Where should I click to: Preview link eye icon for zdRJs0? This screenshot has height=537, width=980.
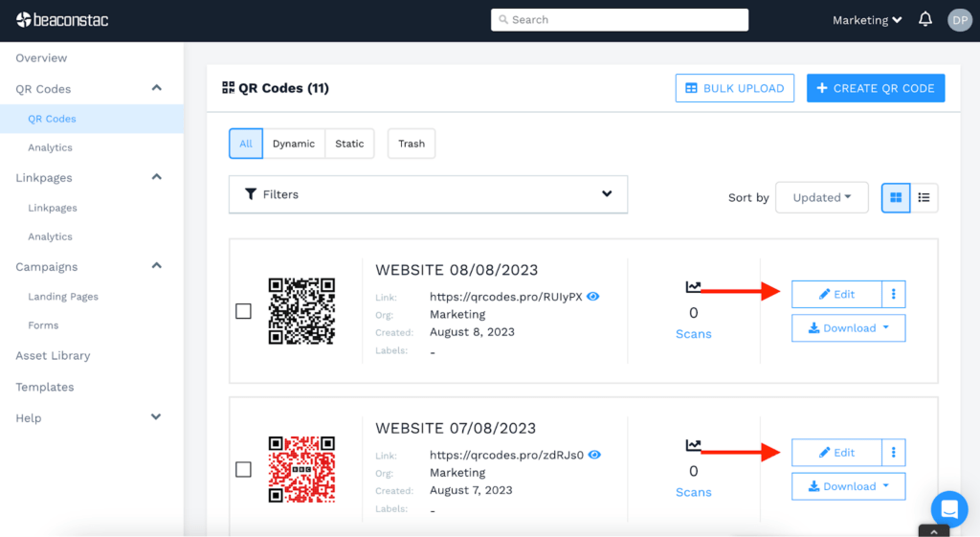coord(594,455)
